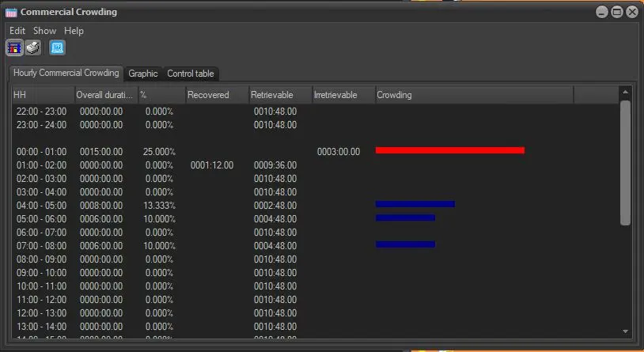Open the Edit menu
This screenshot has height=352, width=644.
click(x=17, y=31)
